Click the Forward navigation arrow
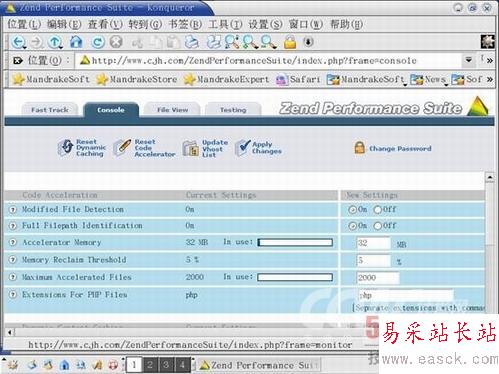This screenshot has height=374, width=499. (x=37, y=42)
